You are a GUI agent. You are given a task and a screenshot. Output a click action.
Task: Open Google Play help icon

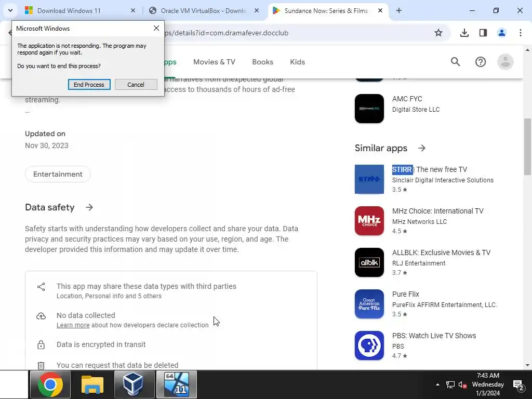tap(481, 62)
